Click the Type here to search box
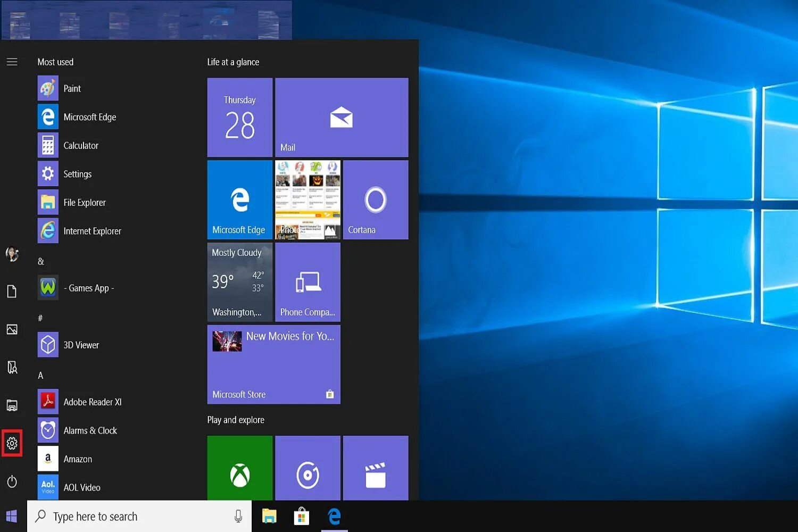Viewport: 798px width, 532px height. [x=139, y=516]
